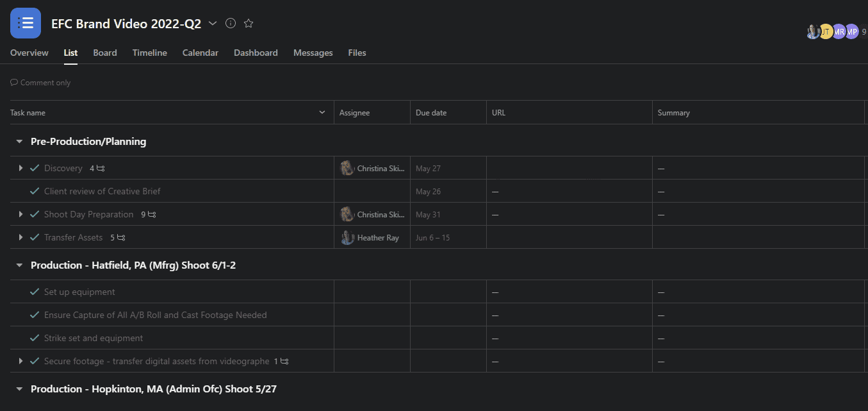Click the blue project list icon
Image resolution: width=868 pixels, height=411 pixels.
[x=26, y=23]
